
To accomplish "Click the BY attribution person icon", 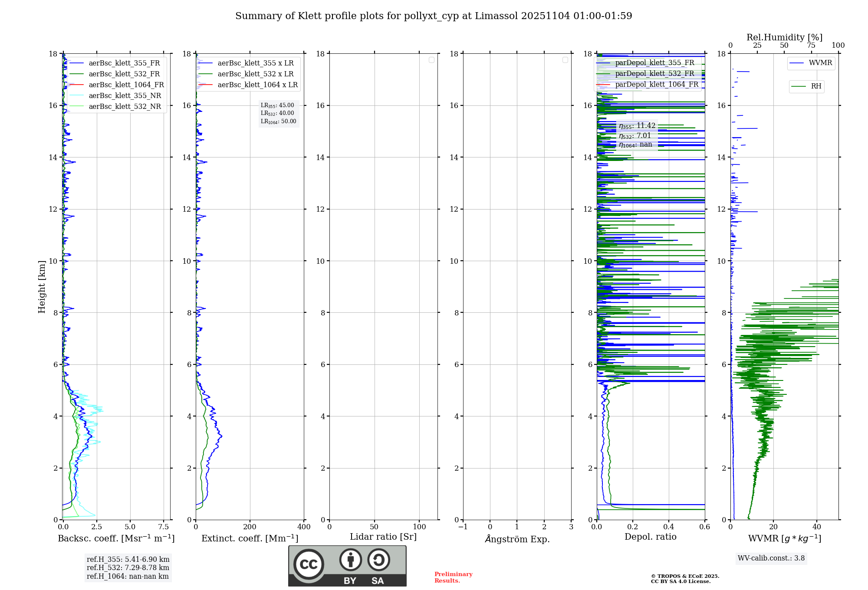I will (x=350, y=560).
